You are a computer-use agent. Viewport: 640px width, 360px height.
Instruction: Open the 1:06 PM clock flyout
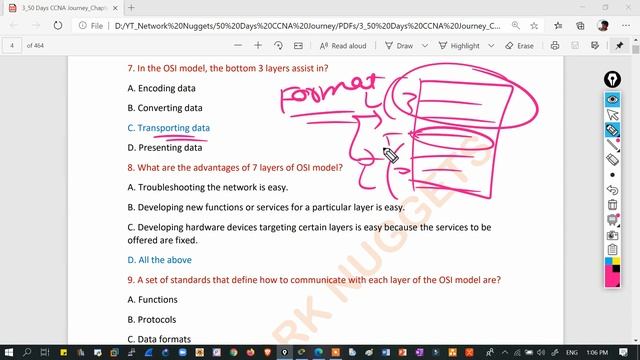pos(597,352)
